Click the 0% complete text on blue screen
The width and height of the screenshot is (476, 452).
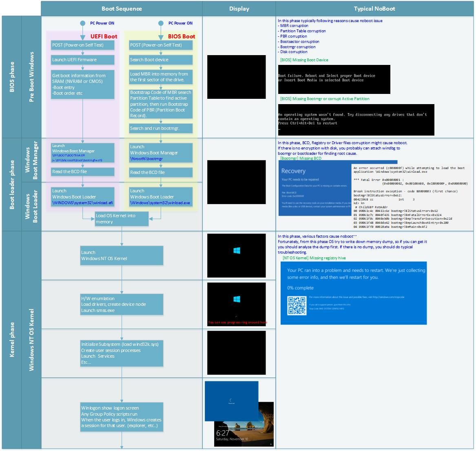[x=300, y=288]
